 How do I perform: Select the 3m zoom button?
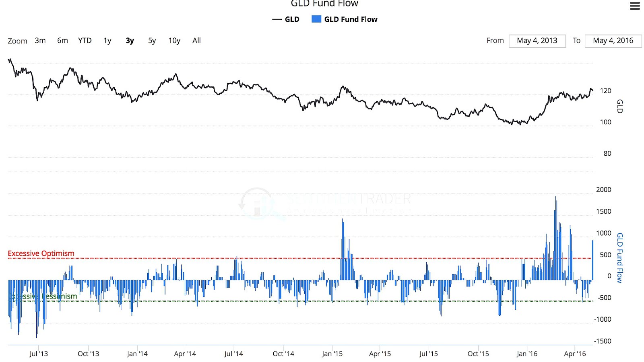coord(40,40)
